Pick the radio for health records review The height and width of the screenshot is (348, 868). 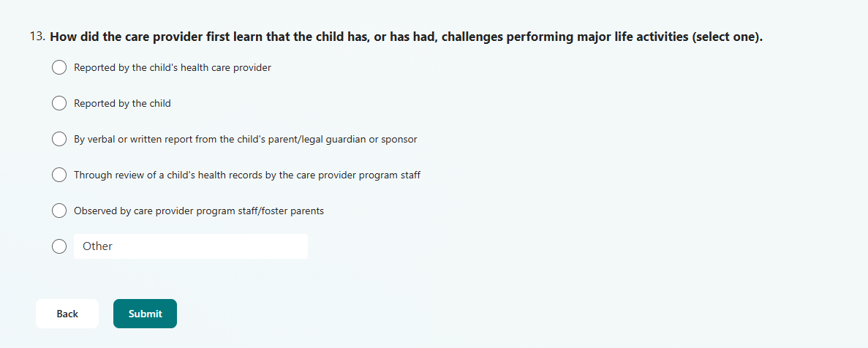tap(59, 175)
